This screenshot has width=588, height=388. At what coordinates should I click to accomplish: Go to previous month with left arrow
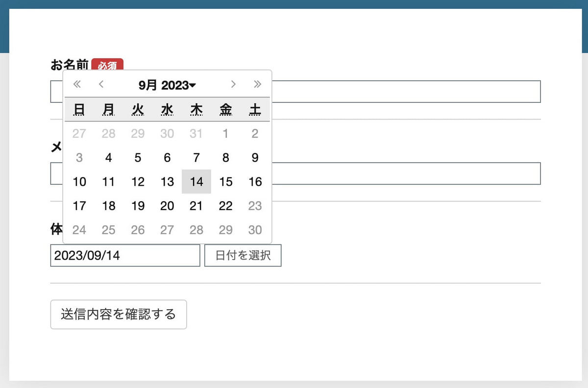point(101,84)
